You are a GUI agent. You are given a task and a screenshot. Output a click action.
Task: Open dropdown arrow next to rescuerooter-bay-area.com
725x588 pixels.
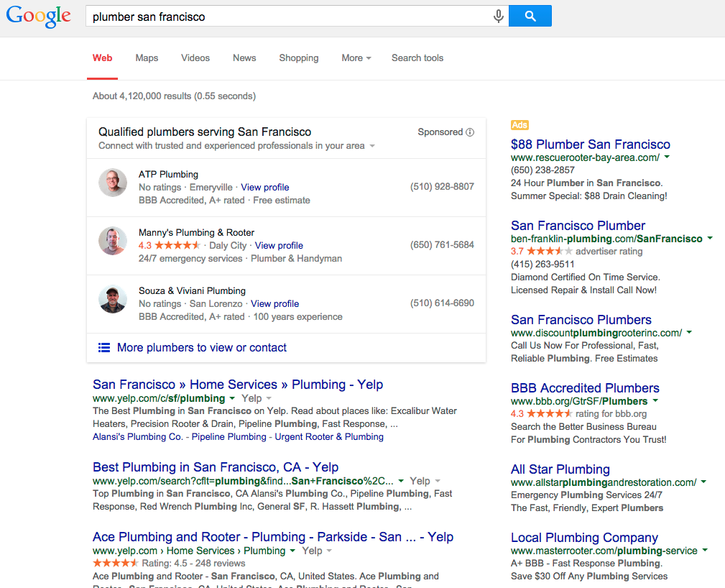click(668, 157)
